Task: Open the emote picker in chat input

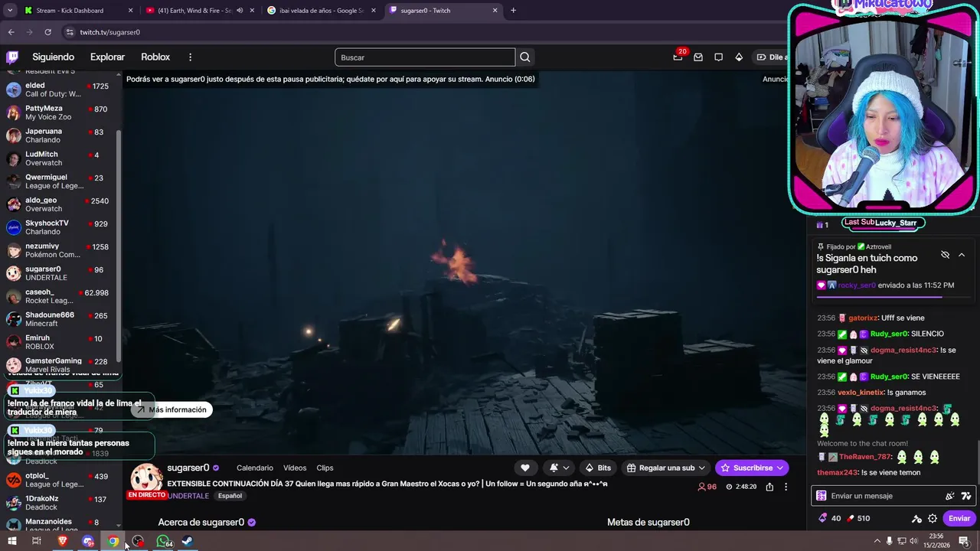Action: pos(966,496)
